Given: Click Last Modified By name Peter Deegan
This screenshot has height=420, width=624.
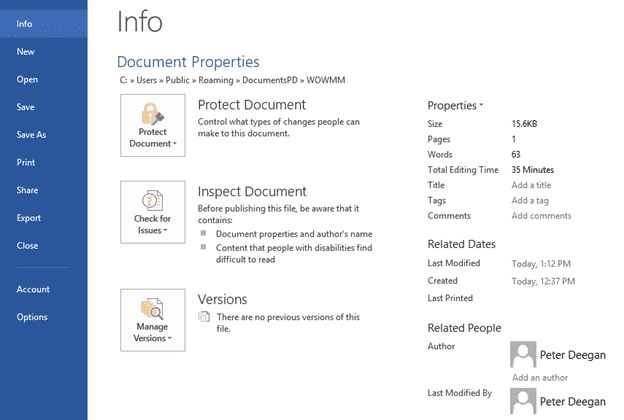Looking at the screenshot, I should (573, 402).
